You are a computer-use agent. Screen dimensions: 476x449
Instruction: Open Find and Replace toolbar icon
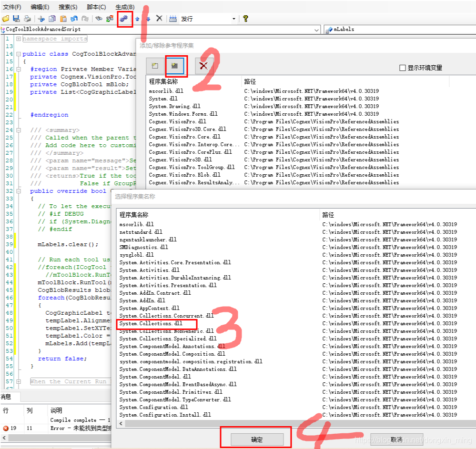click(x=110, y=19)
